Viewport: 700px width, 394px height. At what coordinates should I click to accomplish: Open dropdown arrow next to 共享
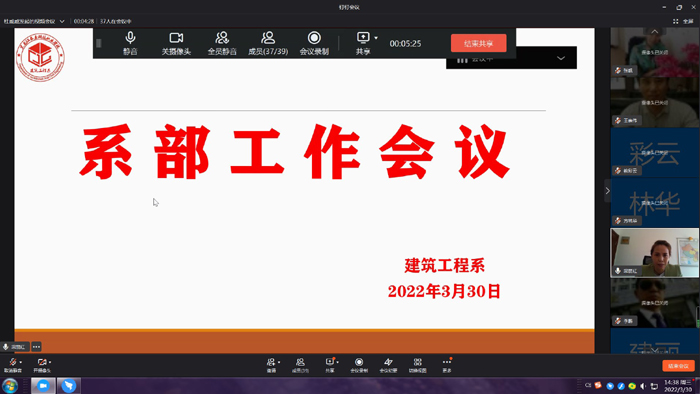376,38
